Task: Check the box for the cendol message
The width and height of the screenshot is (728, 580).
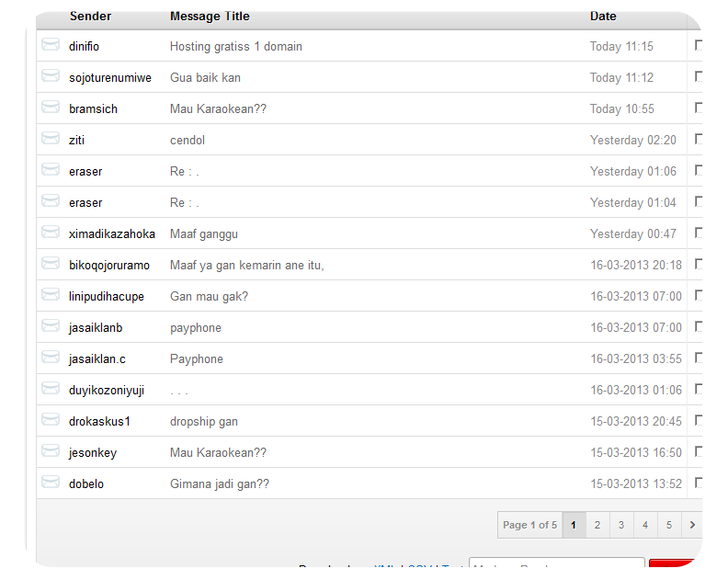Action: [699, 139]
